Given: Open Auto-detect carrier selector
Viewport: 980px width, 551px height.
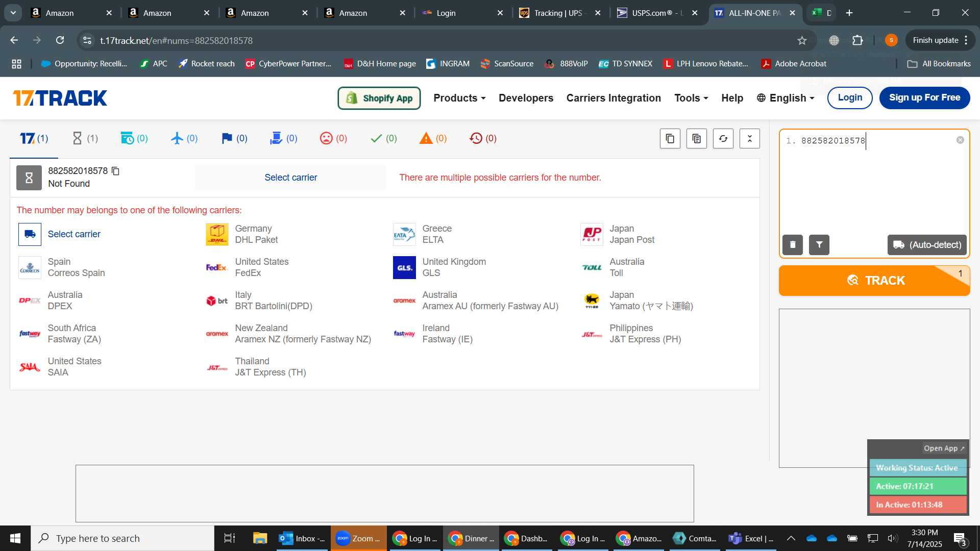Looking at the screenshot, I should 927,245.
